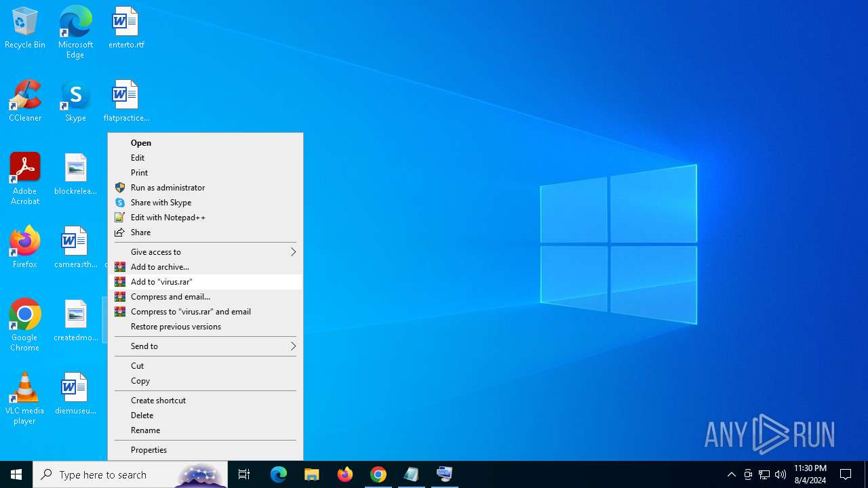Open the Action Center notifications icon

point(846,474)
